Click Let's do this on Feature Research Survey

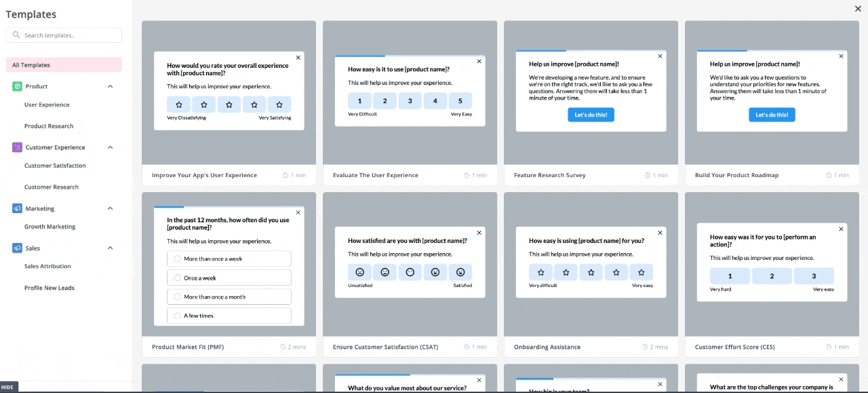tap(591, 115)
